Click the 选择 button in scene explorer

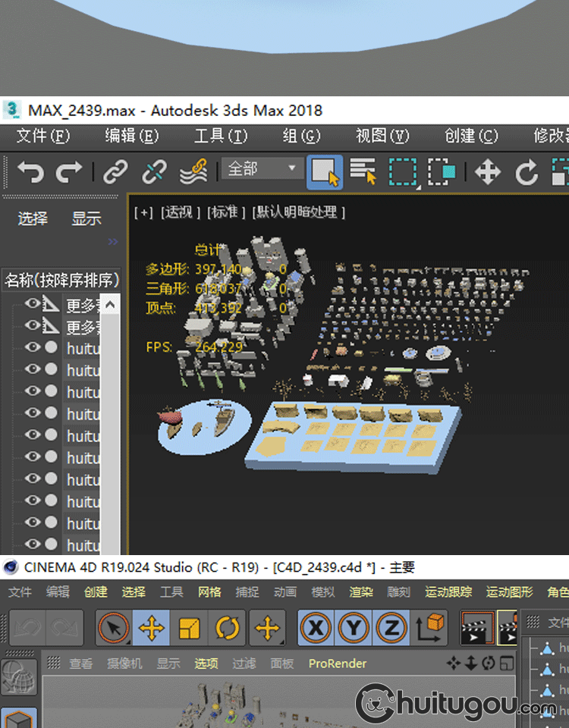[33, 218]
